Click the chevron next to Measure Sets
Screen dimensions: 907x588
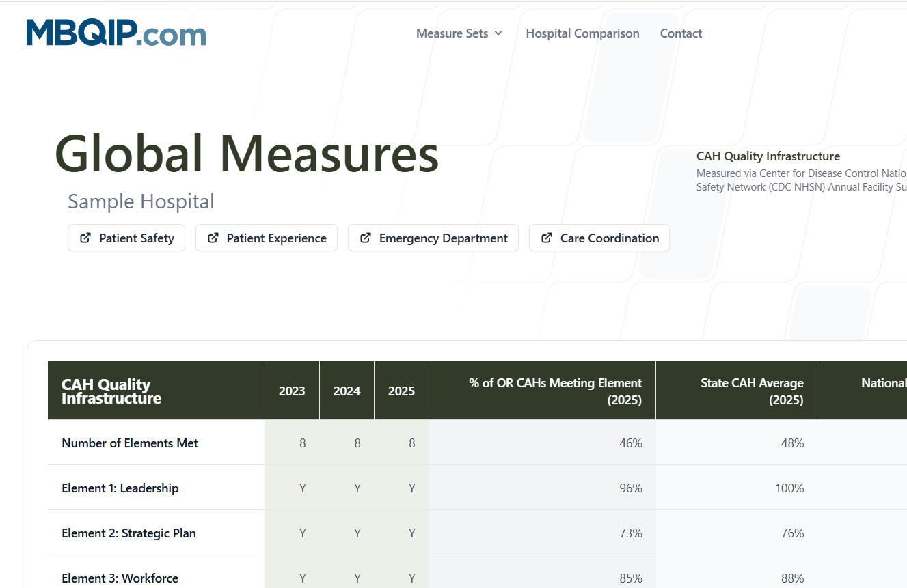(x=498, y=33)
